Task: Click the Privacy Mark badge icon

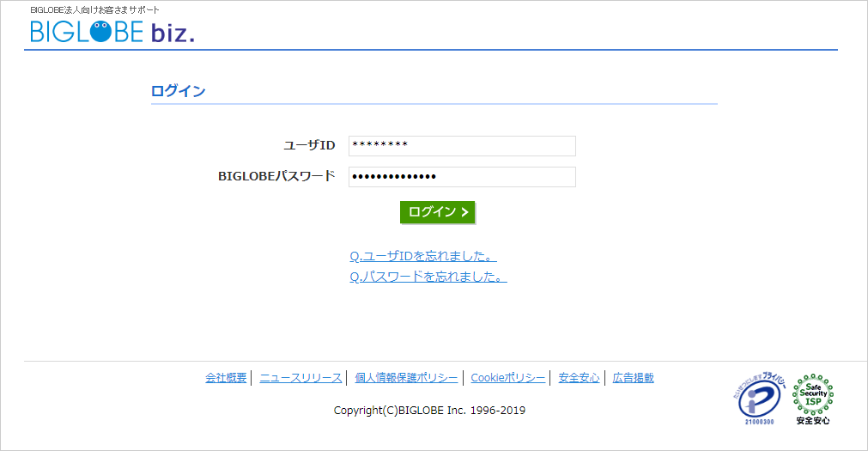Action: pyautogui.click(x=760, y=399)
